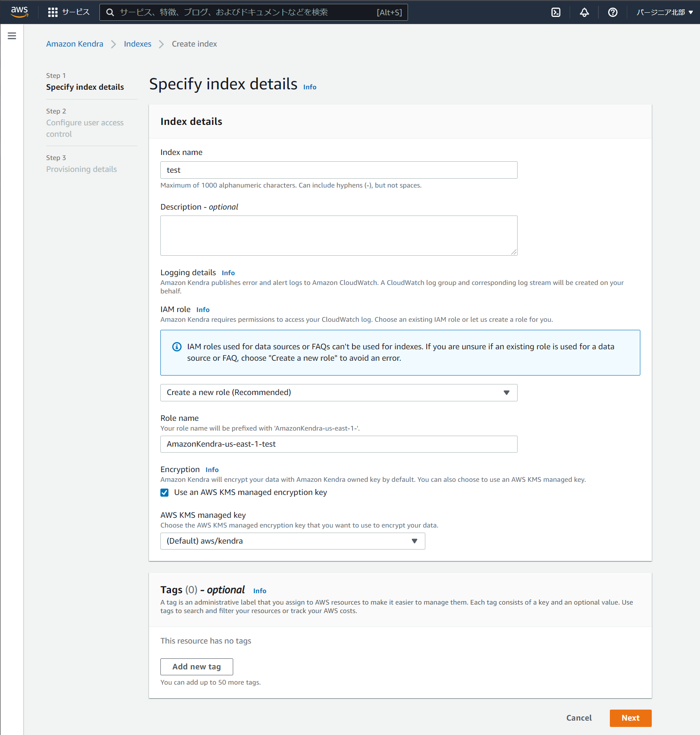Click the Index name input field
Viewport: 700px width, 735px height.
point(339,170)
